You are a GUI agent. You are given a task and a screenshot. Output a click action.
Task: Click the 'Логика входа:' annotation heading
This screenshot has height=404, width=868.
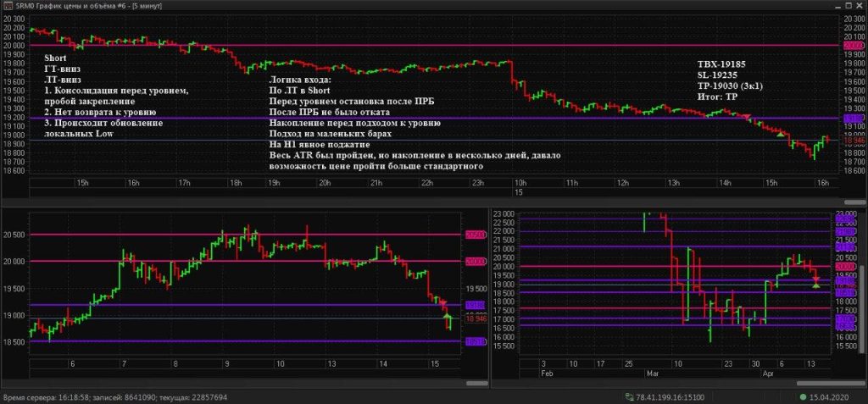click(x=299, y=80)
